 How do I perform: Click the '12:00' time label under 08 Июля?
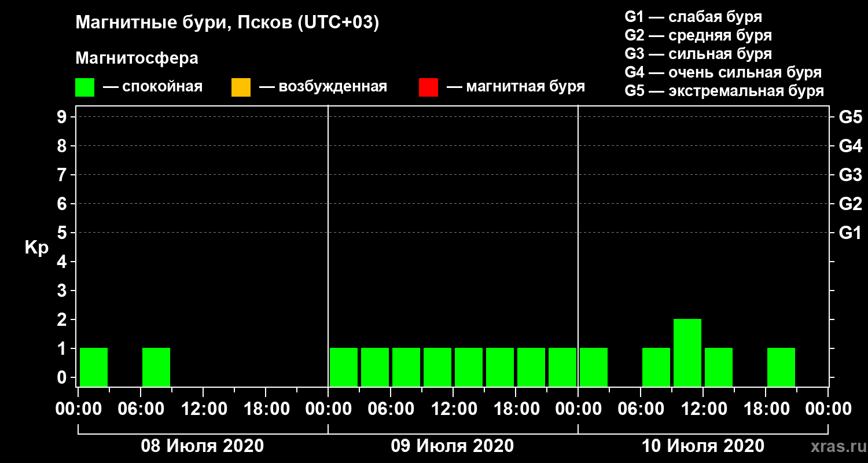point(203,409)
